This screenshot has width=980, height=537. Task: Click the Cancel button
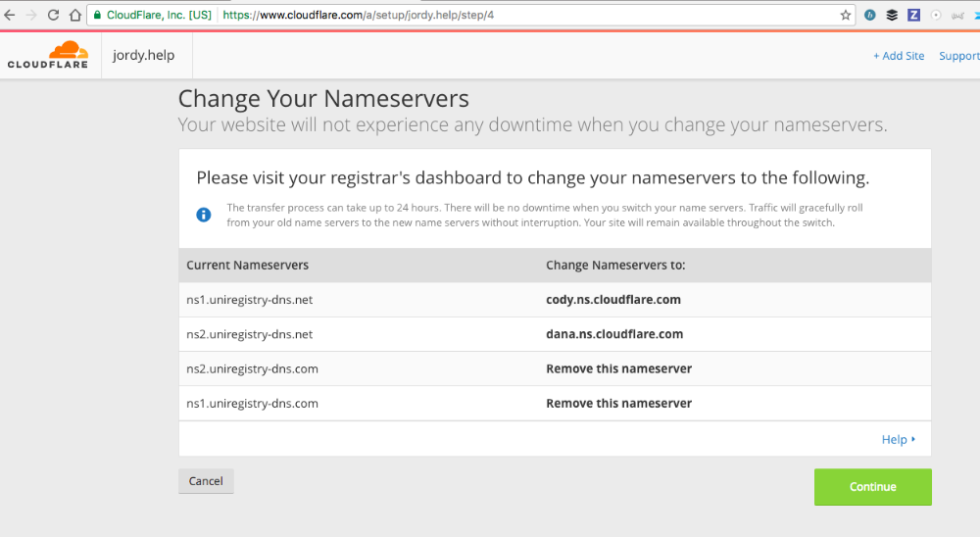(206, 481)
